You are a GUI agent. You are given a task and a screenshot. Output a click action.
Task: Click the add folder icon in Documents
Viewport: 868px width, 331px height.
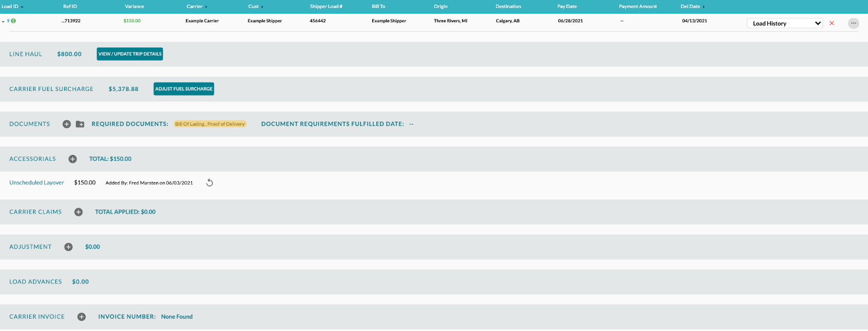(80, 124)
